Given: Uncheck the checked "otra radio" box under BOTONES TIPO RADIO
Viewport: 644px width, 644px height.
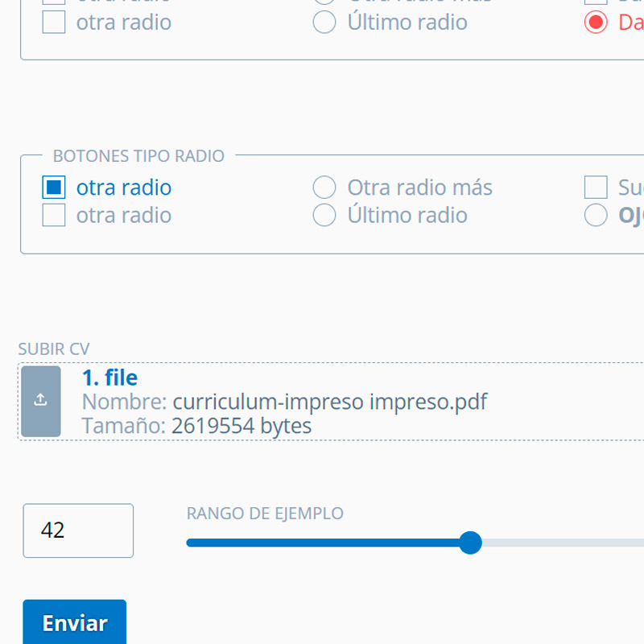Looking at the screenshot, I should click(x=54, y=188).
